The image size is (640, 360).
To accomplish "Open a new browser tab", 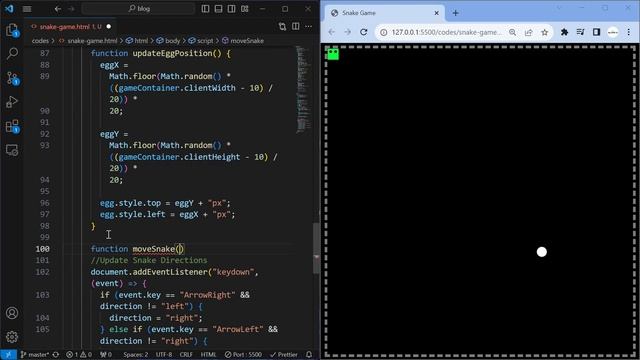I will 456,13.
